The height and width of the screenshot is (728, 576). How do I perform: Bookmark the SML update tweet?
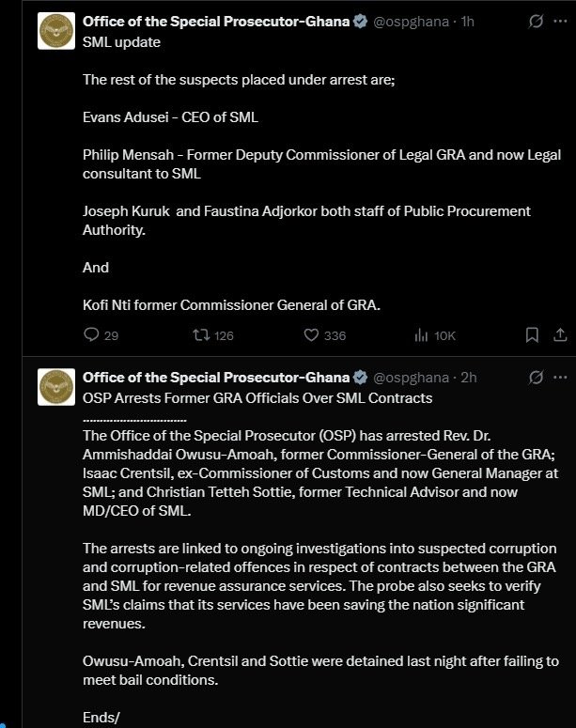532,334
